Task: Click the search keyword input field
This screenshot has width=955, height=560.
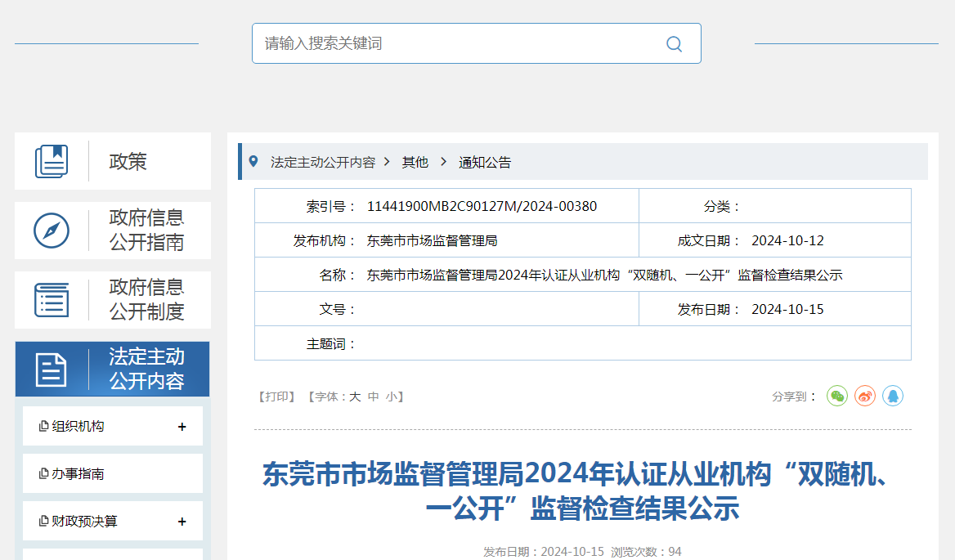Action: coord(458,43)
